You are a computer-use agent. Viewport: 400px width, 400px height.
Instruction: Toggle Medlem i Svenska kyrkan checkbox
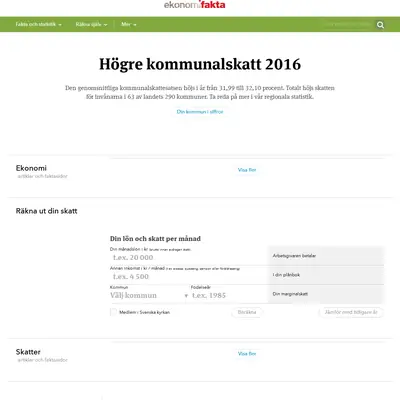(113, 312)
